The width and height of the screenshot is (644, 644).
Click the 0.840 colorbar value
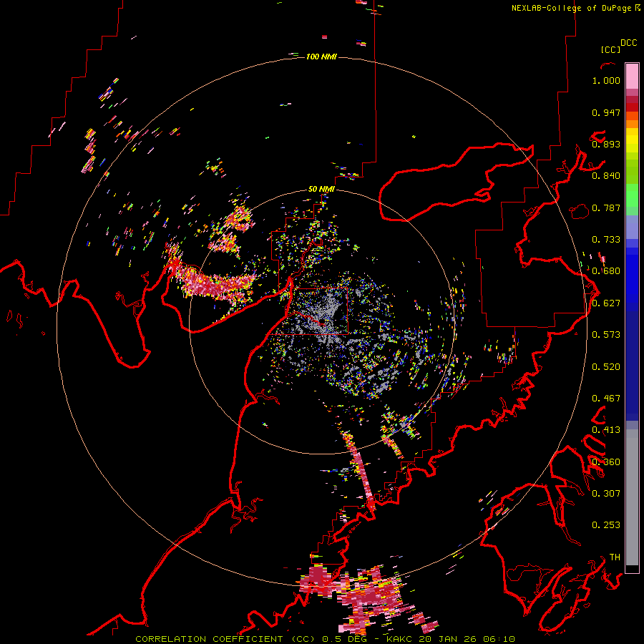click(x=606, y=176)
